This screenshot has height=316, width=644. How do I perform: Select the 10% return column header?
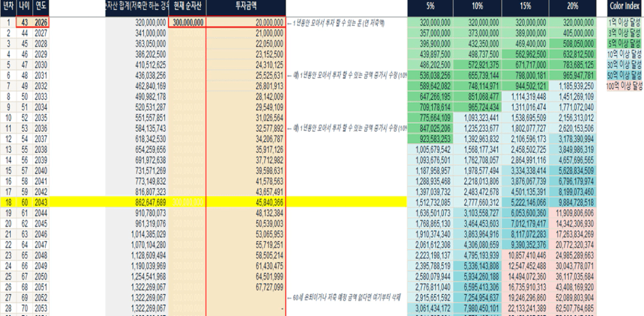click(x=477, y=7)
